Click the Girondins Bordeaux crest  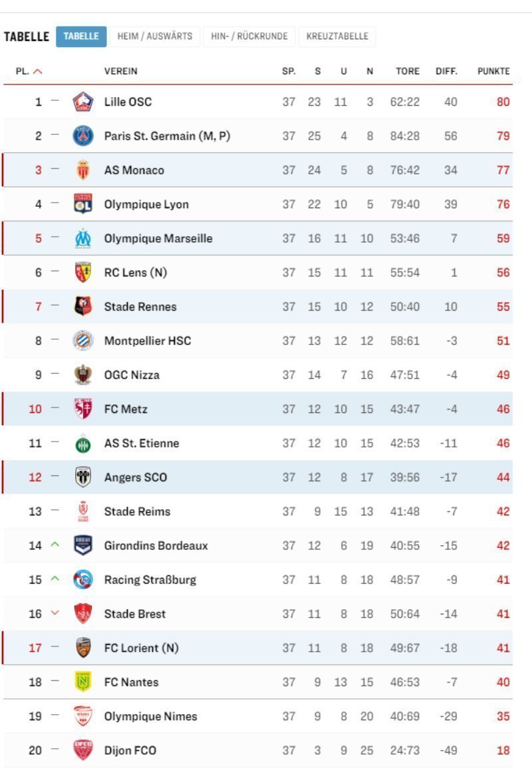(82, 545)
